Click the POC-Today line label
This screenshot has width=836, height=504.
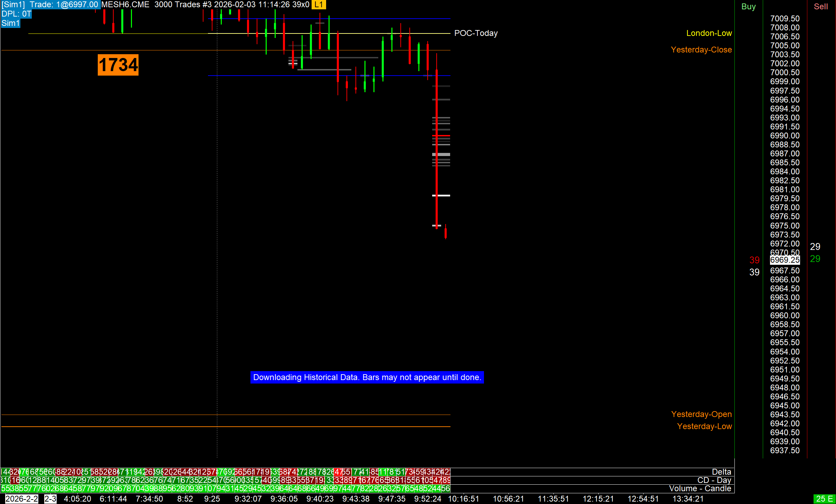click(476, 33)
